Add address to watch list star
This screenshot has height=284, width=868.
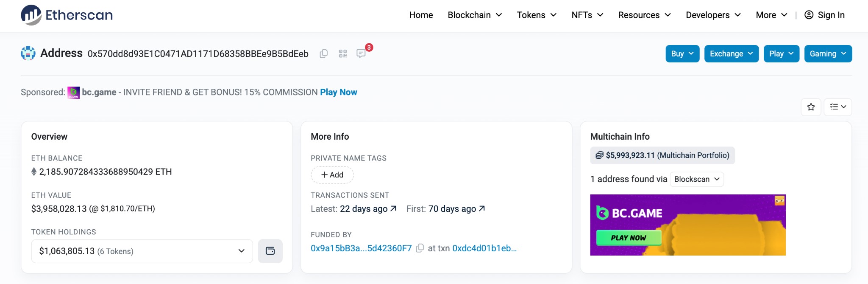tap(811, 107)
